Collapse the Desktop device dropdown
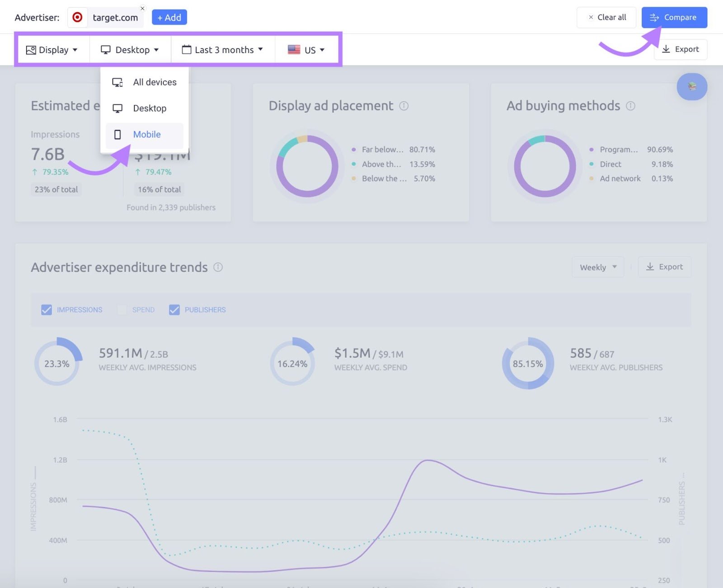The height and width of the screenshot is (588, 723). tap(130, 50)
